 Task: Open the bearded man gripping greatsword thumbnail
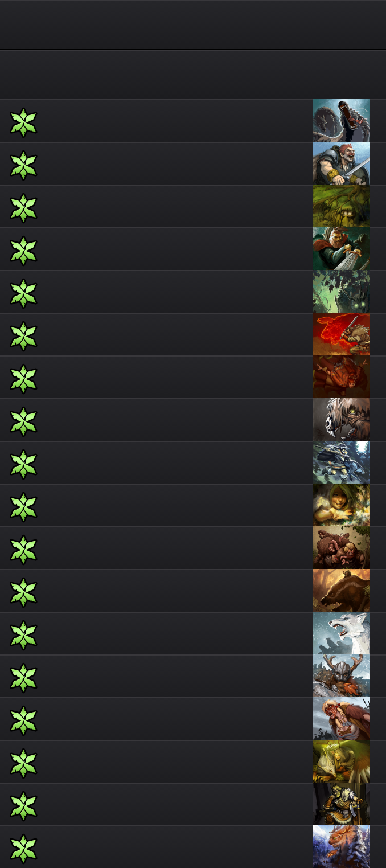pos(342,249)
